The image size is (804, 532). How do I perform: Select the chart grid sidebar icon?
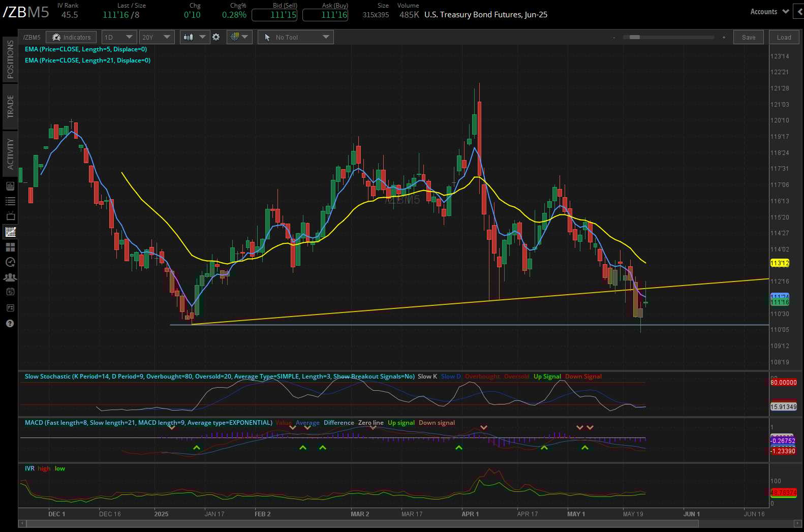tap(10, 232)
